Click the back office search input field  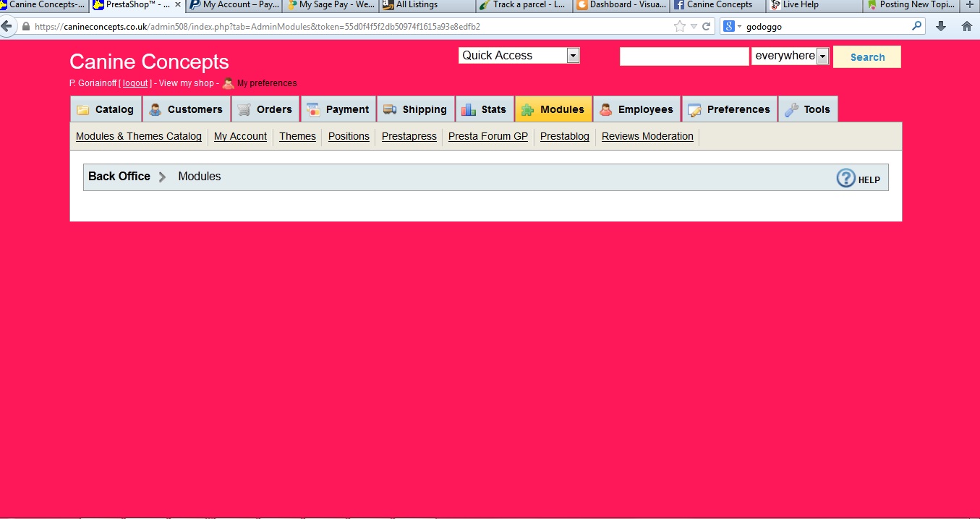pos(684,56)
